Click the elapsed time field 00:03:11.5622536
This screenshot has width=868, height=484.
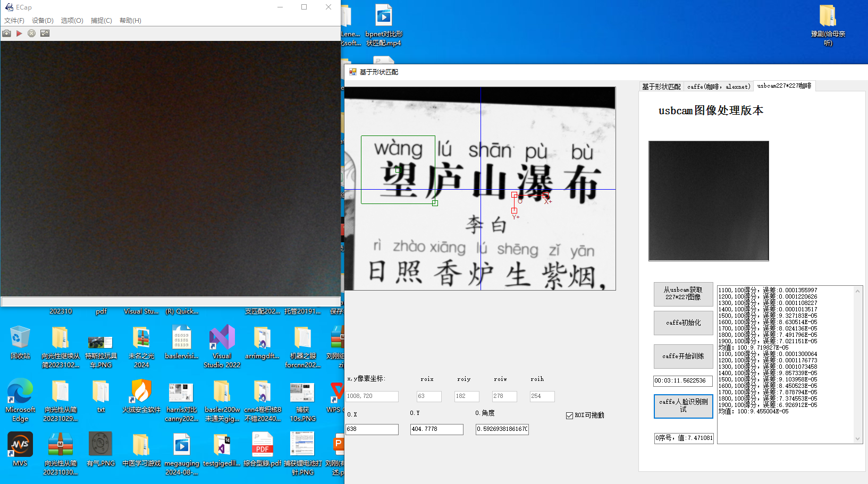[x=683, y=381]
